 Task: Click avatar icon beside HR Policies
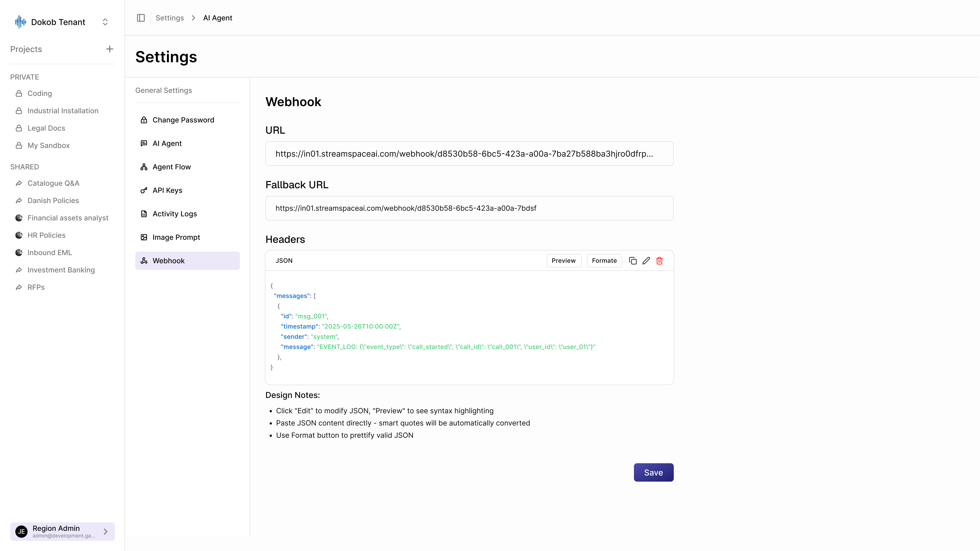tap(19, 235)
